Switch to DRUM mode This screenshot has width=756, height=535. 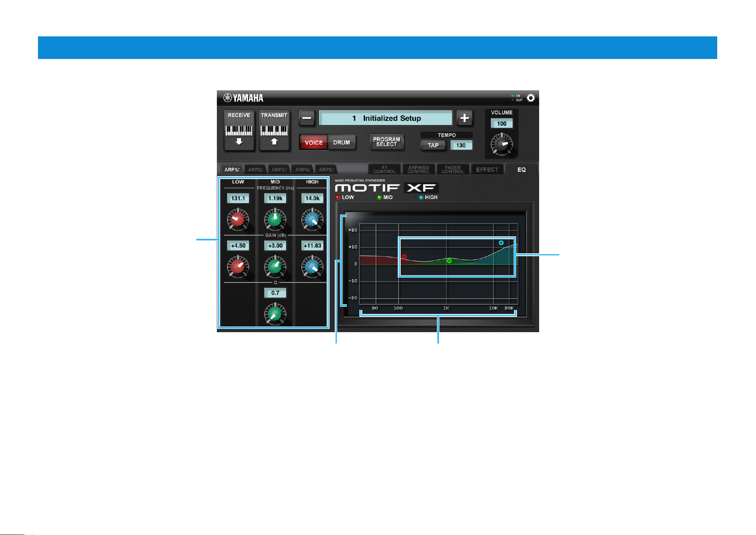[x=342, y=142]
